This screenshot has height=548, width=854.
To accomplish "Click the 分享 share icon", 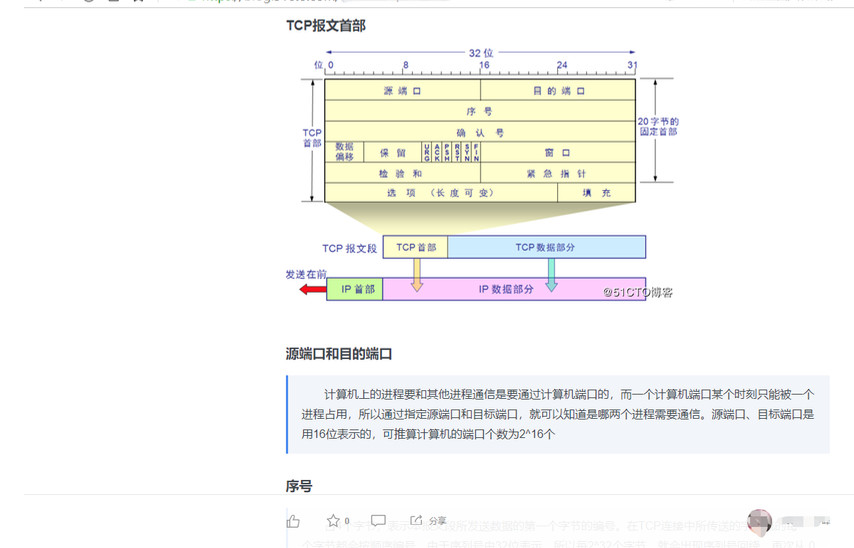I will pos(416,521).
